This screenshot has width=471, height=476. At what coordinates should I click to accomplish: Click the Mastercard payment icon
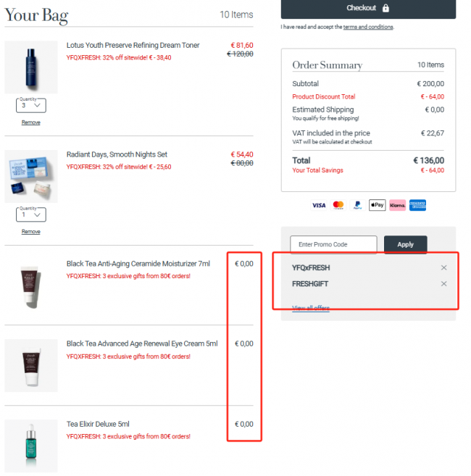coord(338,205)
